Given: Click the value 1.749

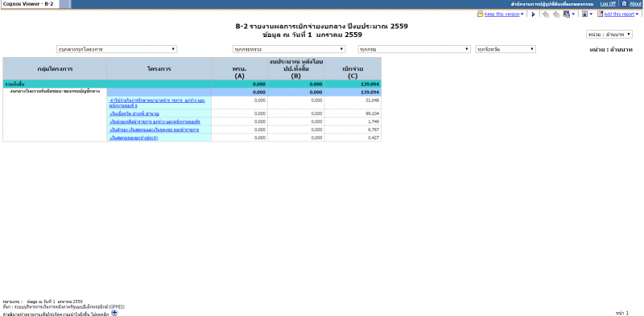Looking at the screenshot, I should (374, 121).
